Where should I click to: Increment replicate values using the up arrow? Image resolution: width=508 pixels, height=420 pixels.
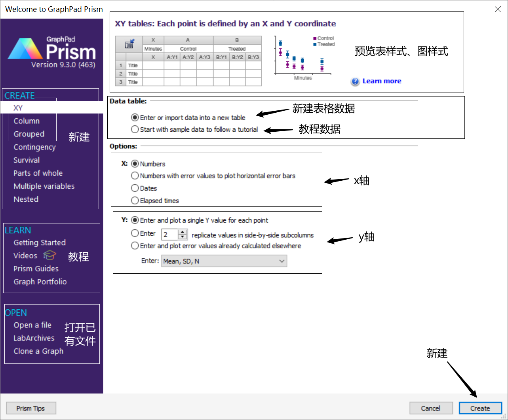(x=183, y=232)
